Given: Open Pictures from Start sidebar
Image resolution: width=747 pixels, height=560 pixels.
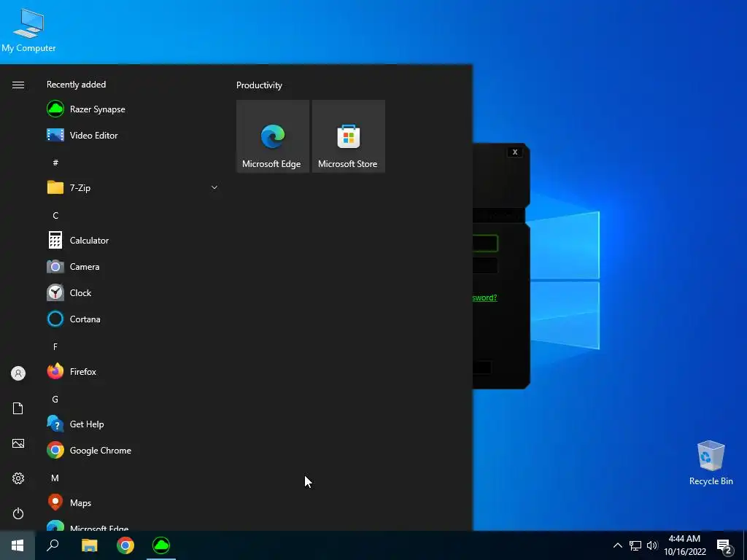Looking at the screenshot, I should click(x=18, y=443).
